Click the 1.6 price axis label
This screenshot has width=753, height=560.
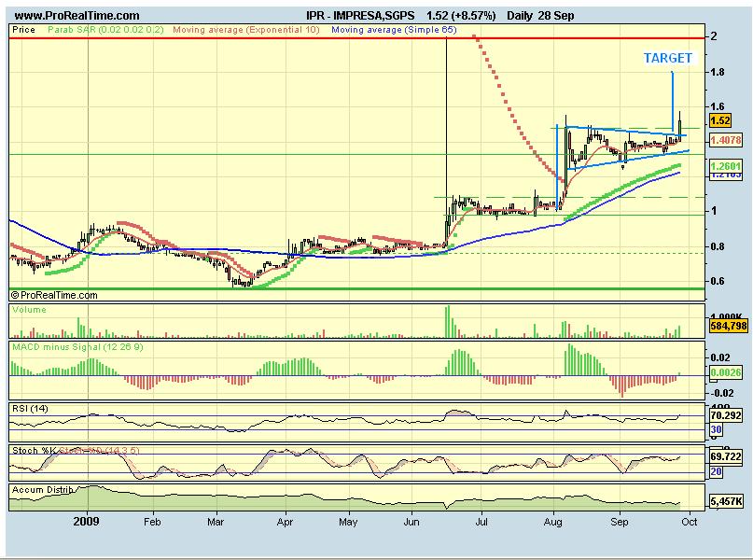(x=718, y=107)
